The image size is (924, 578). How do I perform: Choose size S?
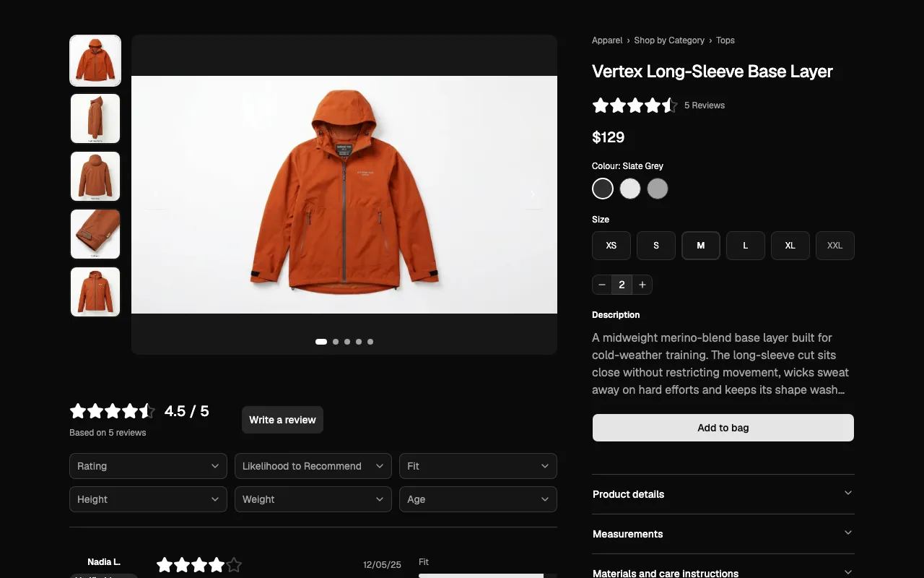pos(656,246)
